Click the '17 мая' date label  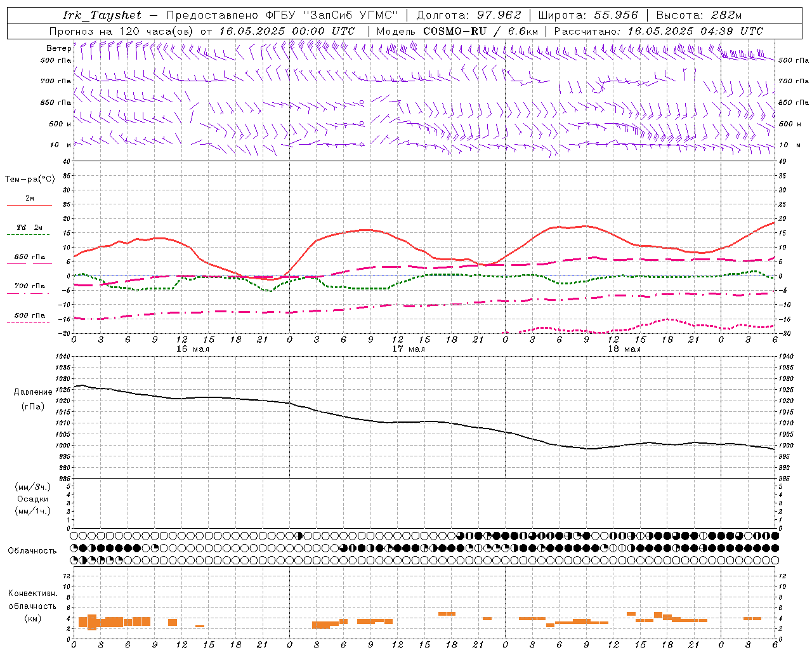pyautogui.click(x=409, y=349)
